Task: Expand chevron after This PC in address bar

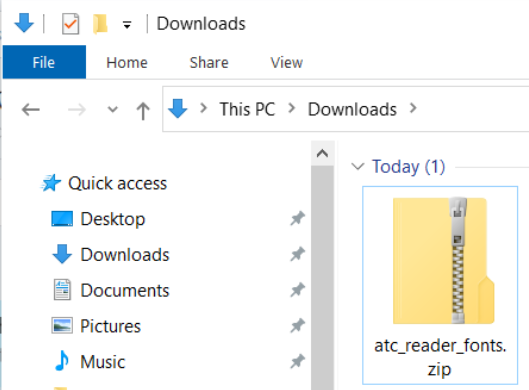Action: (x=292, y=108)
